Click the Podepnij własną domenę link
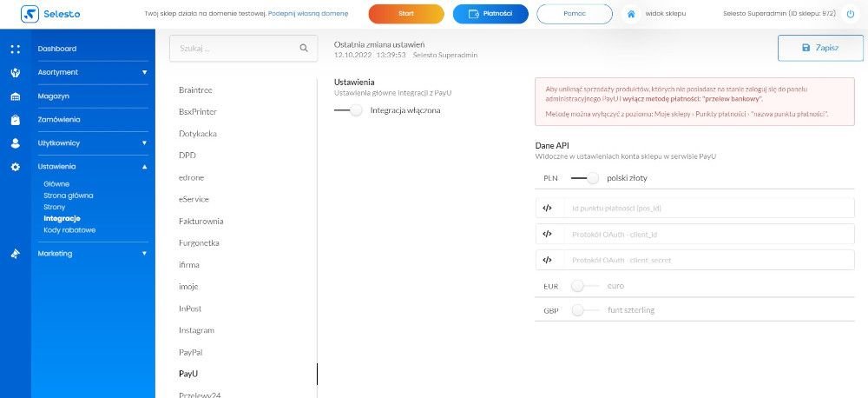Image resolution: width=868 pixels, height=398 pixels. click(x=308, y=13)
